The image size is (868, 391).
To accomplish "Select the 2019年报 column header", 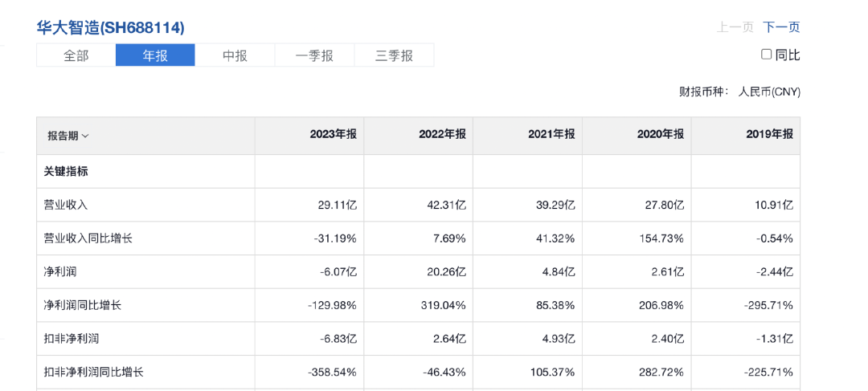I will [x=769, y=134].
